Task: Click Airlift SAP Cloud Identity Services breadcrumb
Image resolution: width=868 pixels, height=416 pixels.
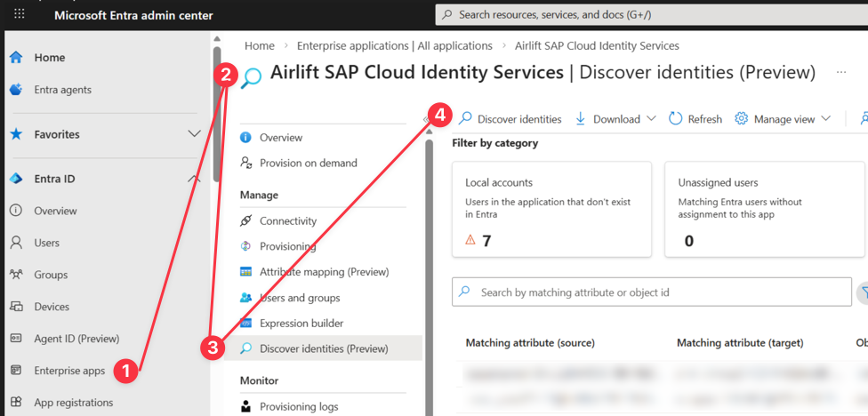Action: (597, 46)
